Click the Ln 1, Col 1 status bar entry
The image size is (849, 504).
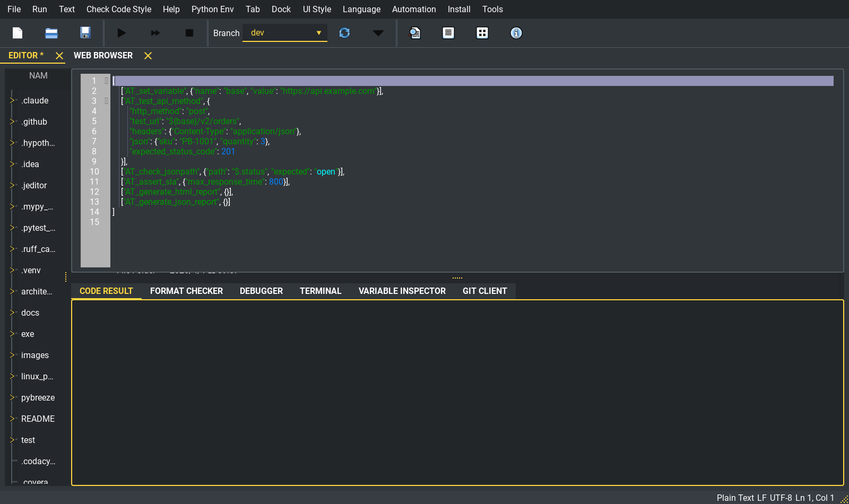815,498
